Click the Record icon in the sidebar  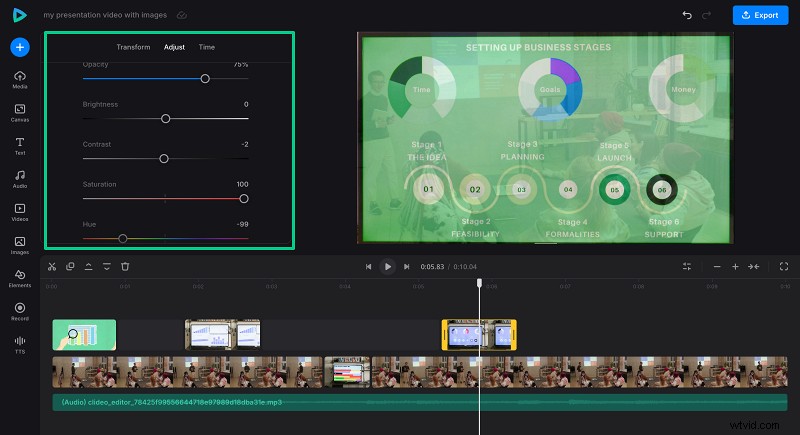pos(20,309)
